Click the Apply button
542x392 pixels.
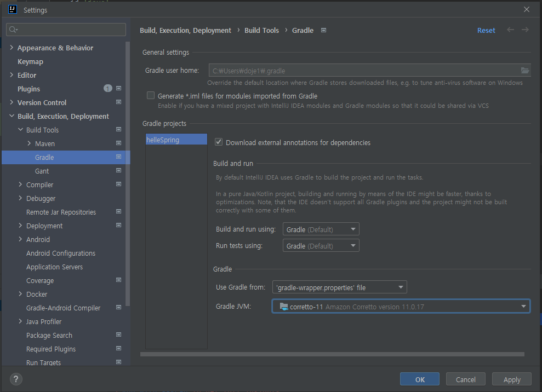point(511,379)
